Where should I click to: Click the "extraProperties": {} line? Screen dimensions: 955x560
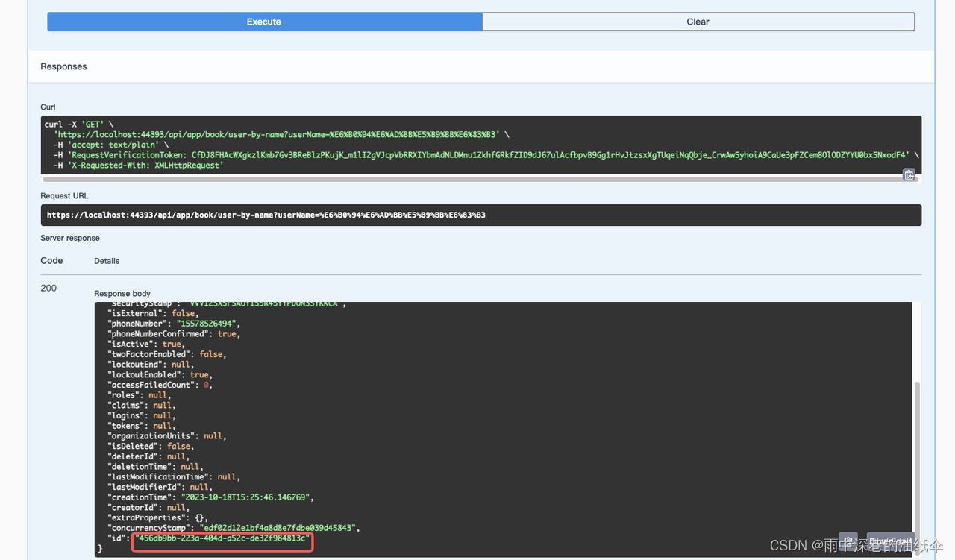click(x=158, y=517)
